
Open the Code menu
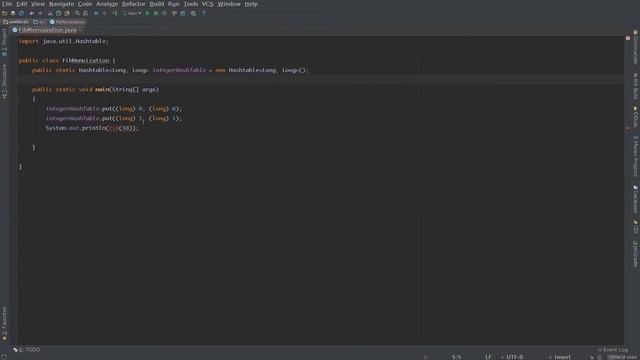click(85, 4)
